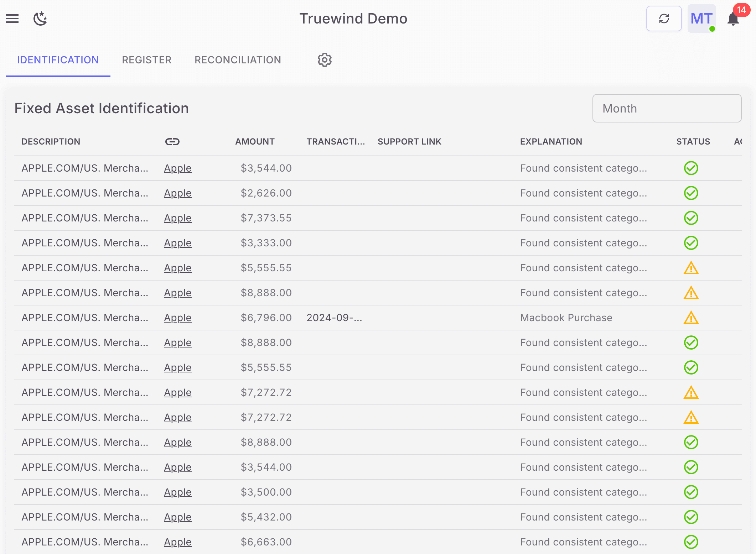Click green check status for $3,544.00 first row
Screen dimensions: 756x554
pyautogui.click(x=691, y=168)
